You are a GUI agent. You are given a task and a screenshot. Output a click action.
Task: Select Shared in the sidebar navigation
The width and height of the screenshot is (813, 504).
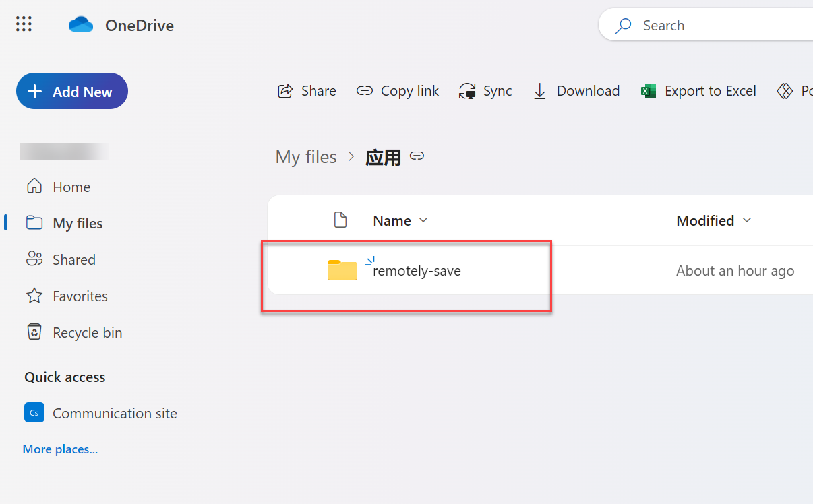pos(74,259)
